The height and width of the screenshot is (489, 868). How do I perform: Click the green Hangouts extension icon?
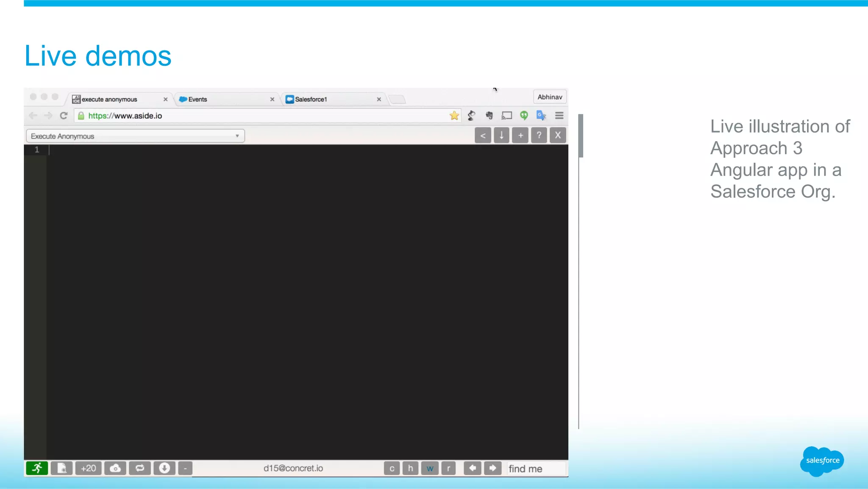click(x=524, y=115)
